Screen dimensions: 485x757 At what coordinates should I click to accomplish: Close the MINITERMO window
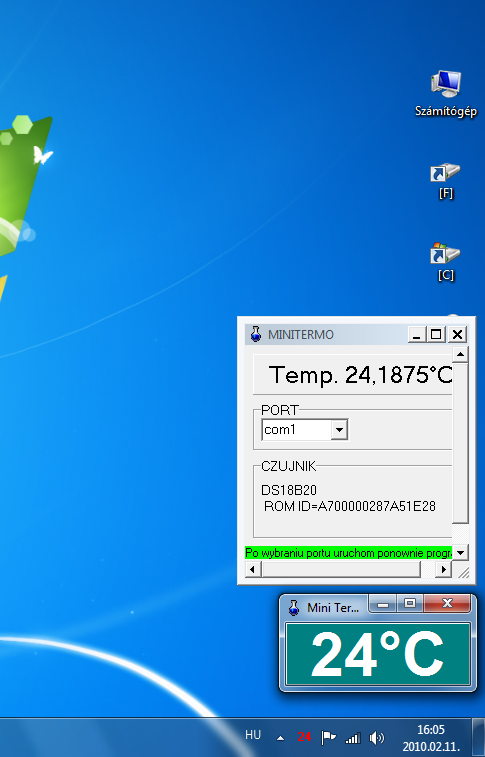[457, 334]
